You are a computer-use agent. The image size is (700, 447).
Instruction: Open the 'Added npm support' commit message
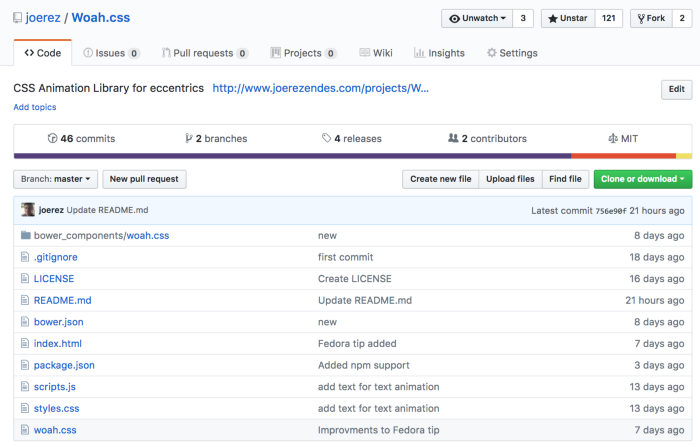[363, 365]
